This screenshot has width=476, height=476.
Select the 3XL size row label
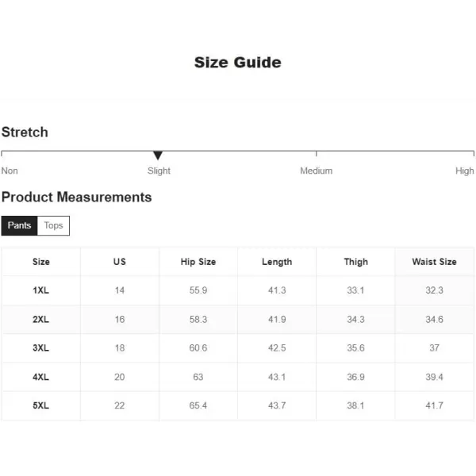click(x=40, y=348)
